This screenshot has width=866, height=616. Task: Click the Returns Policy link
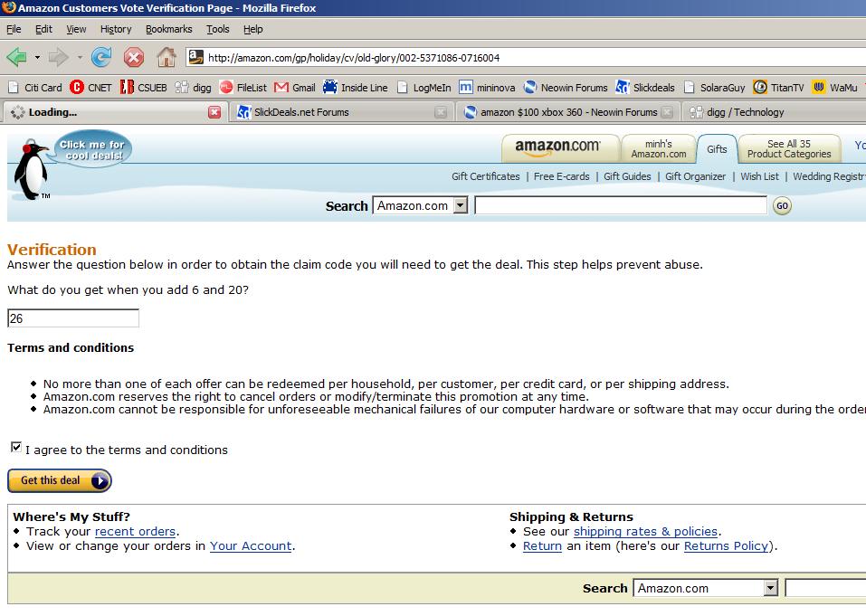[727, 546]
